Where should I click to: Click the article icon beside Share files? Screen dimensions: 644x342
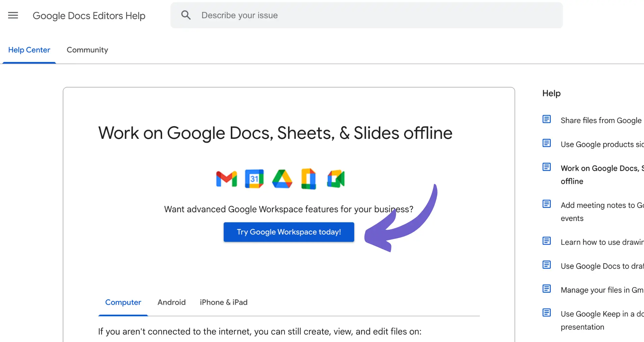pos(547,119)
